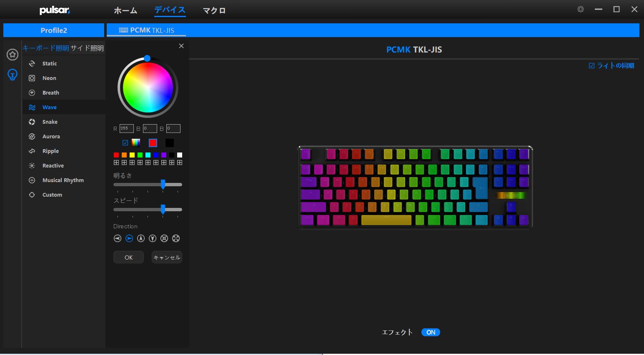Pick the Reactive lighting effect
This screenshot has width=644, height=355.
tap(64, 165)
